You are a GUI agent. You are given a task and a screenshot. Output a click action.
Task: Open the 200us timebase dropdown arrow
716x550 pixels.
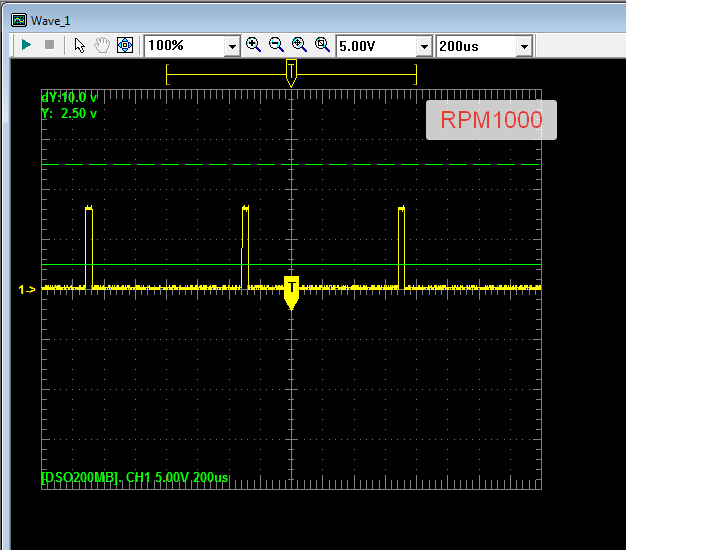point(524,46)
